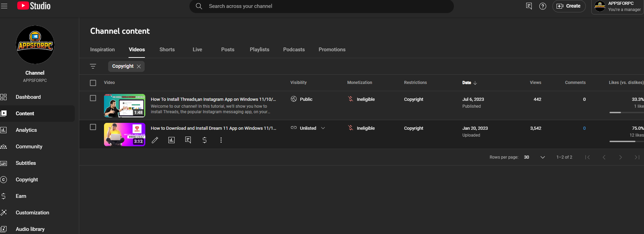Sort by the Date column header
The height and width of the screenshot is (234, 644).
(x=469, y=83)
